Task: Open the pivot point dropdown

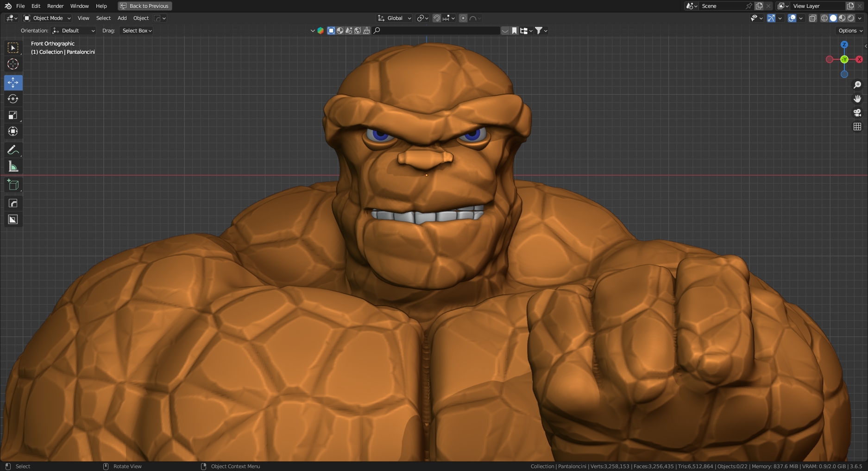Action: click(x=422, y=18)
